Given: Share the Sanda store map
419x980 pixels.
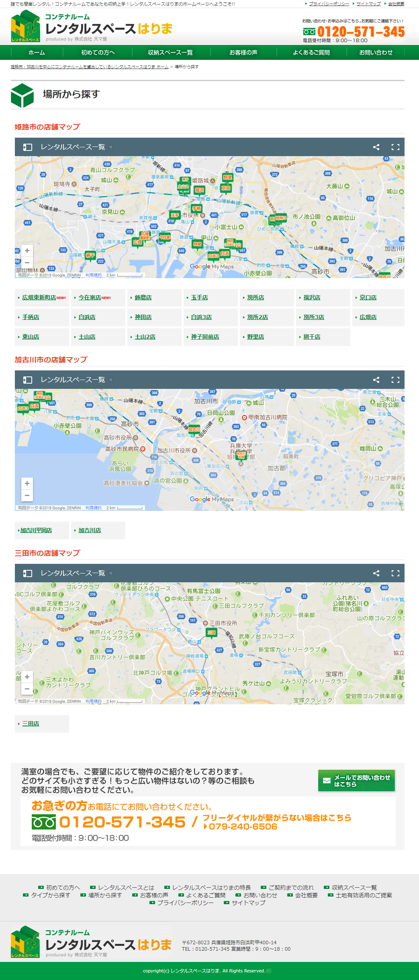Looking at the screenshot, I should point(376,573).
